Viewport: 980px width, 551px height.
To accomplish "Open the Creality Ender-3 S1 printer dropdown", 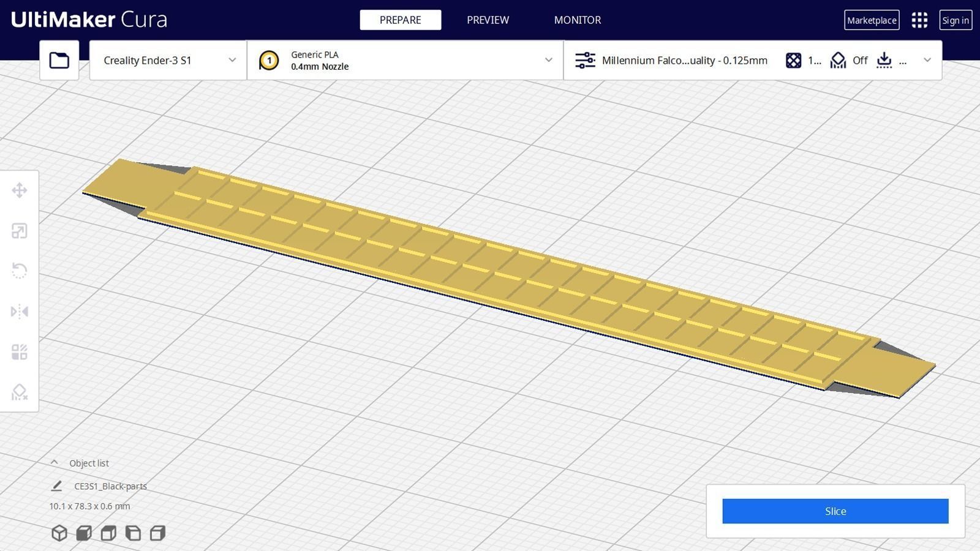I will pos(168,60).
